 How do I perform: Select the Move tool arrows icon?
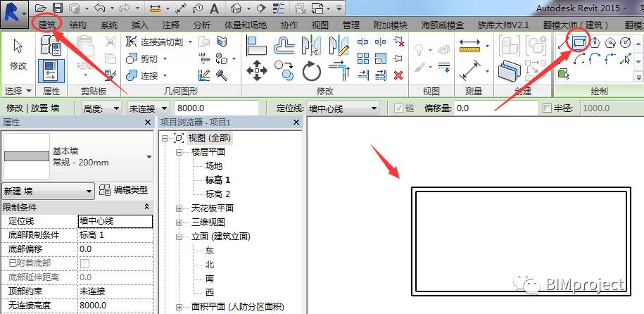(257, 70)
